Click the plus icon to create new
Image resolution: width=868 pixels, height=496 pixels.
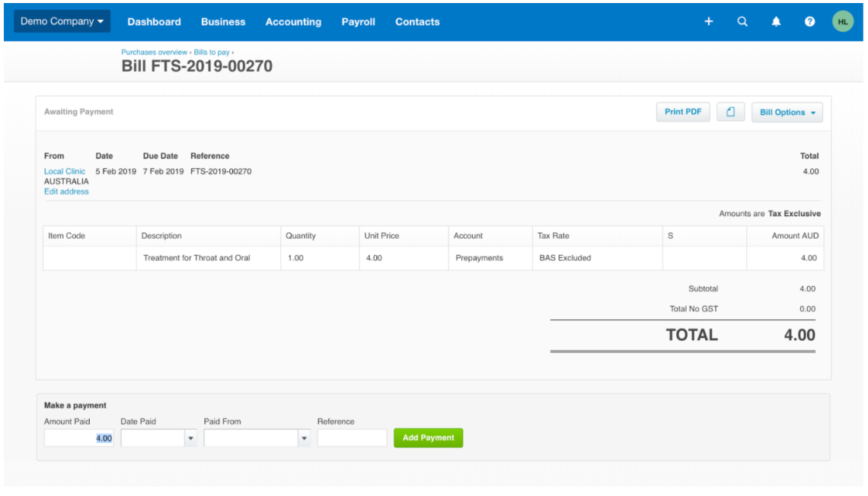coord(708,21)
